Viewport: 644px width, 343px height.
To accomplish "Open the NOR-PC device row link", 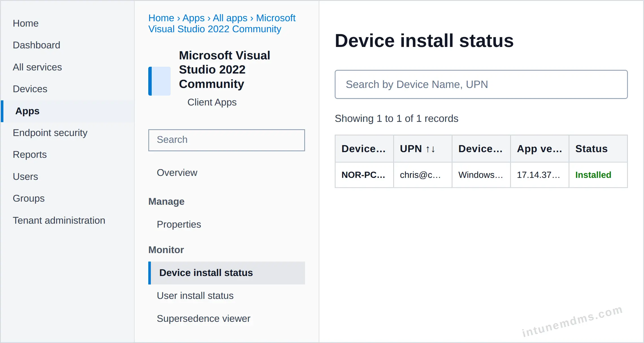I will coord(363,175).
